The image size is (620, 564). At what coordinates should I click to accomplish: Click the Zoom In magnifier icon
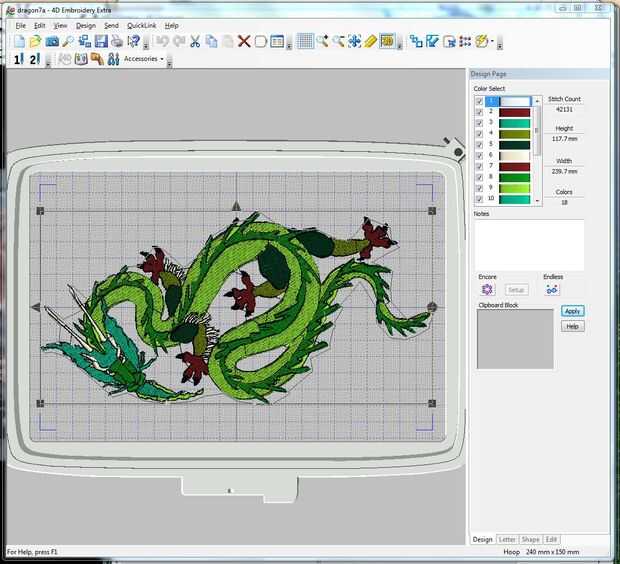click(x=322, y=41)
